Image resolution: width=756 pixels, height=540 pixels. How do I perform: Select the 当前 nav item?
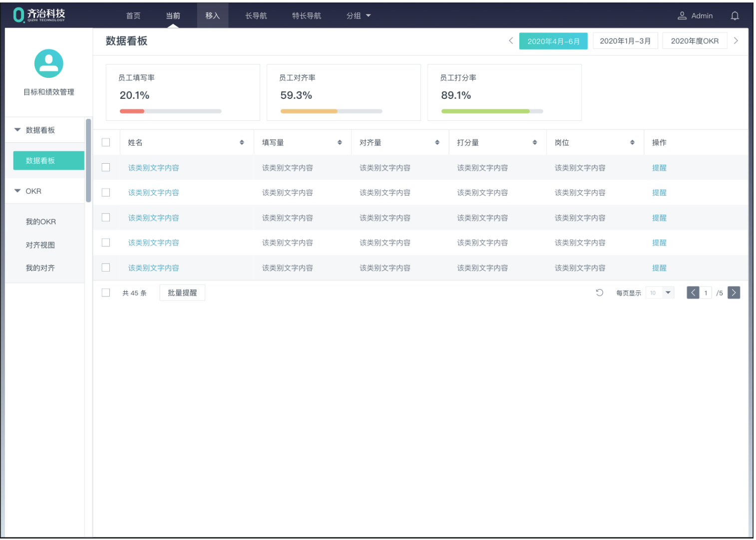(x=173, y=16)
